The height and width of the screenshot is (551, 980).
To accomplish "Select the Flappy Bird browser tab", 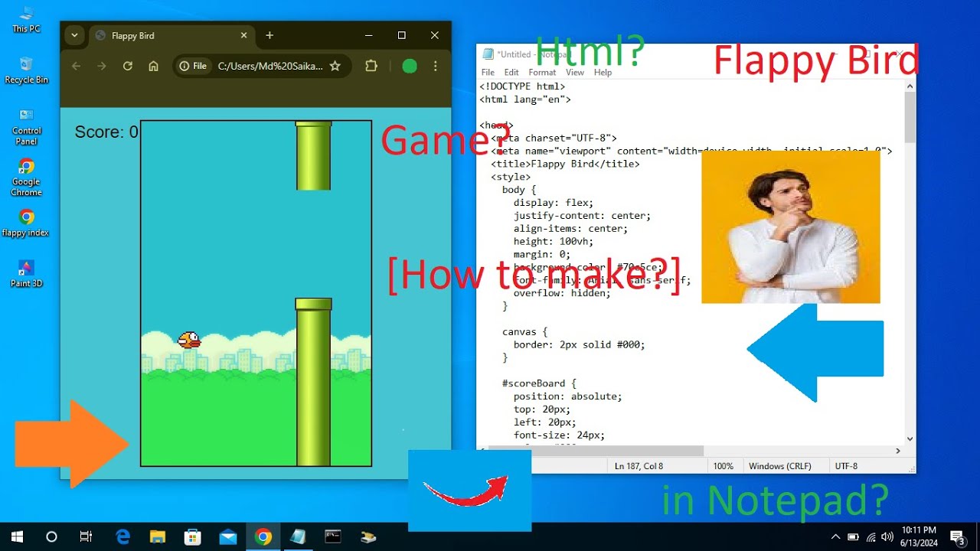I will (171, 35).
